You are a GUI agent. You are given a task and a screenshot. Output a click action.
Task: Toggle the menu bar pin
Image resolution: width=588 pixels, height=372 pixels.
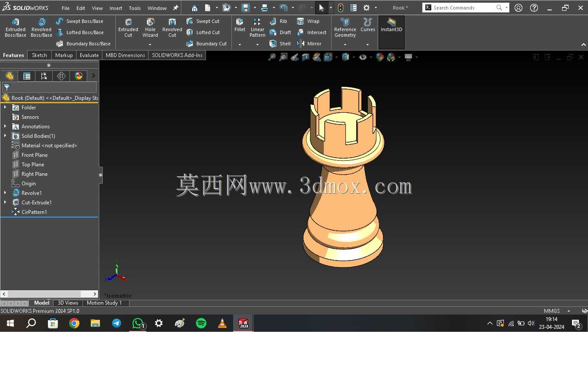176,8
